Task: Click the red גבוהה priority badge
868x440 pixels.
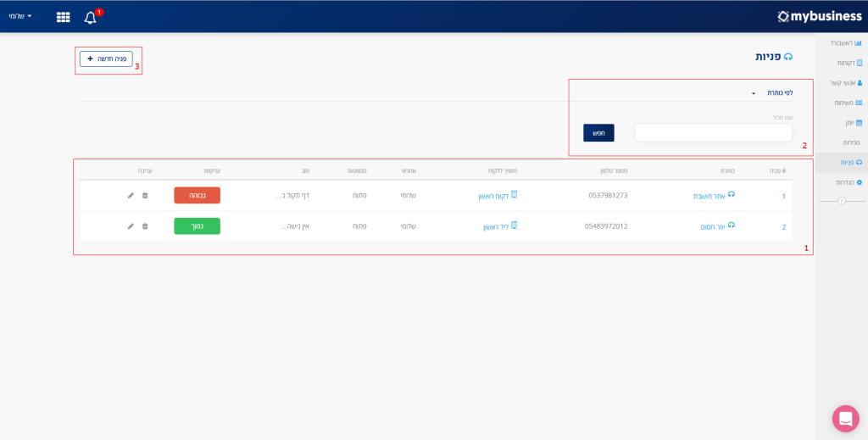Action: point(197,195)
